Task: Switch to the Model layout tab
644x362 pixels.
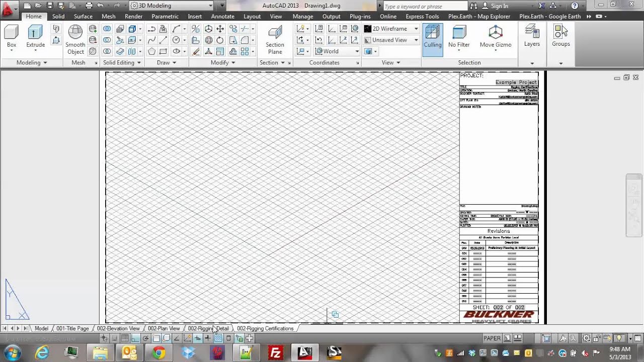Action: pos(41,328)
